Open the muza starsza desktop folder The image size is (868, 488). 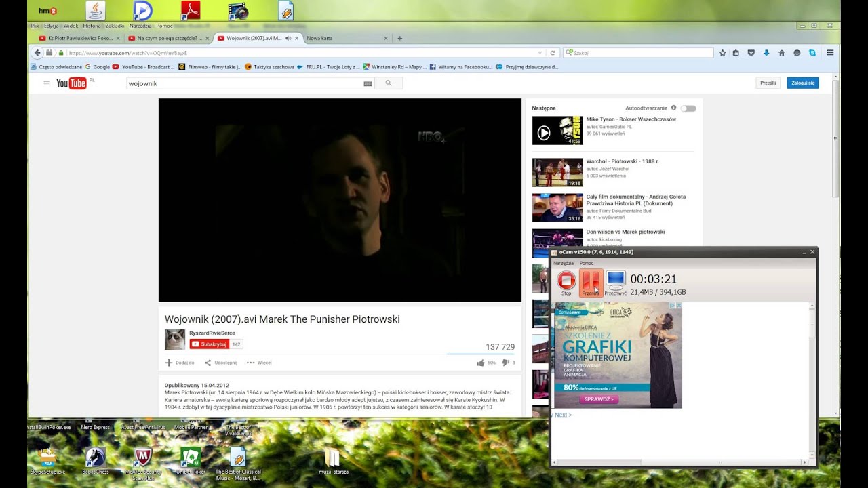coord(333,461)
